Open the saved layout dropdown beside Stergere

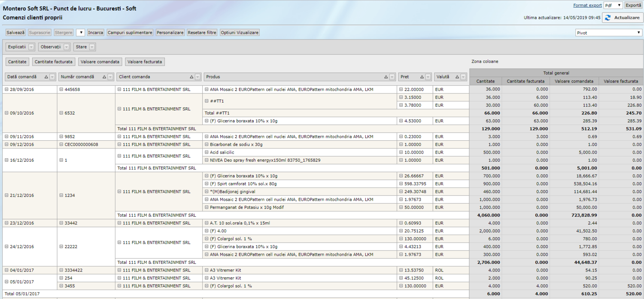click(80, 33)
